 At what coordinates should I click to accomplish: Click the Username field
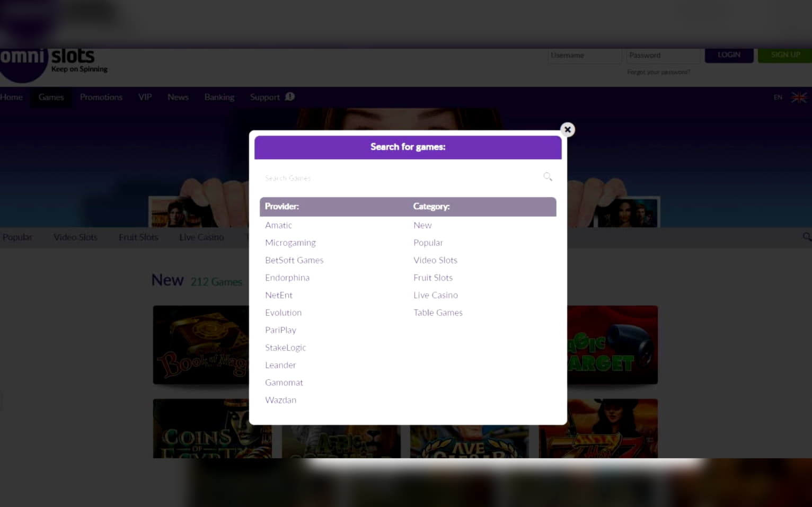point(585,55)
